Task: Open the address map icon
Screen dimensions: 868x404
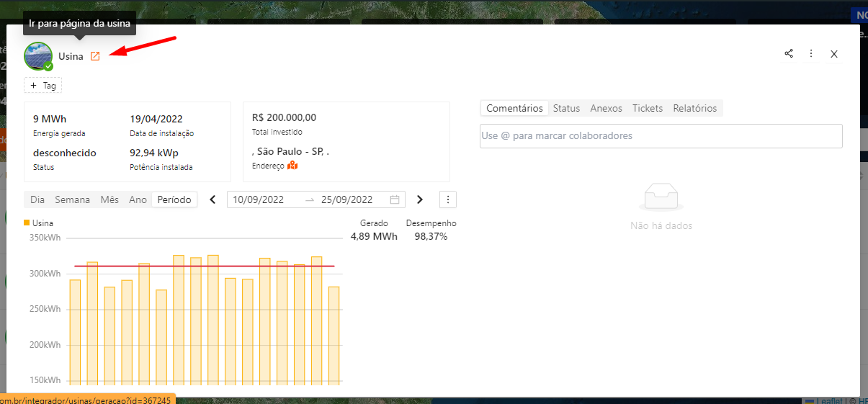Action: 292,166
